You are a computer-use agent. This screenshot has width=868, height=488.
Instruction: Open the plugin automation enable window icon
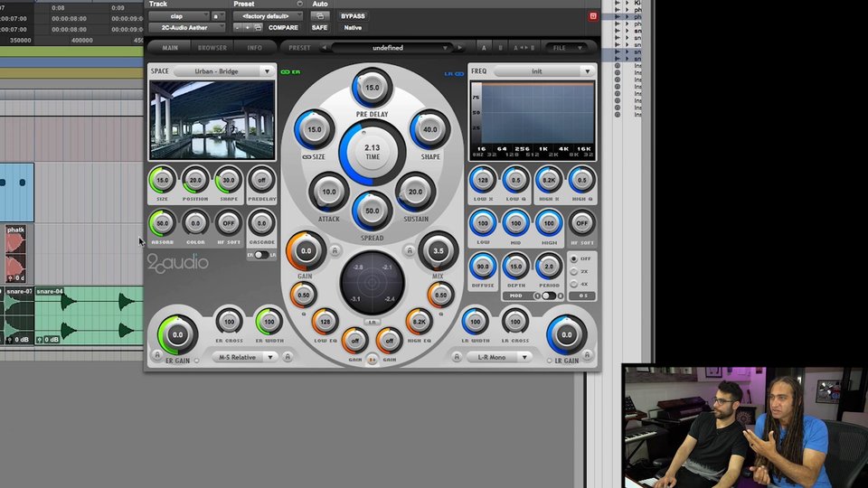point(319,16)
